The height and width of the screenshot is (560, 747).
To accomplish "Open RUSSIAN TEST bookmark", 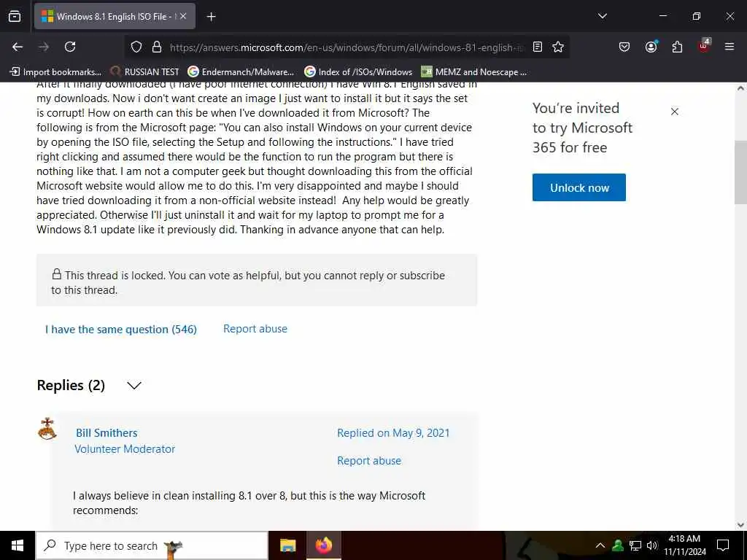I will pos(144,72).
